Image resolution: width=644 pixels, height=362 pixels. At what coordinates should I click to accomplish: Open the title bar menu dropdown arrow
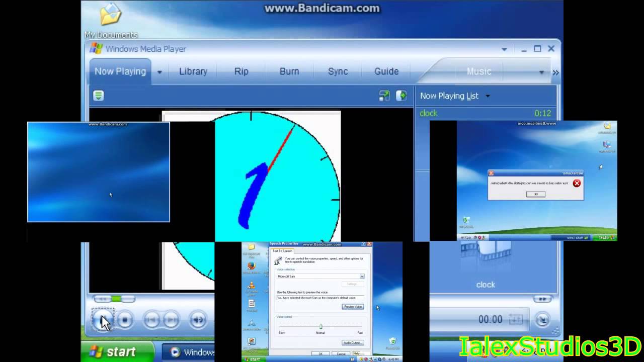[x=504, y=49]
